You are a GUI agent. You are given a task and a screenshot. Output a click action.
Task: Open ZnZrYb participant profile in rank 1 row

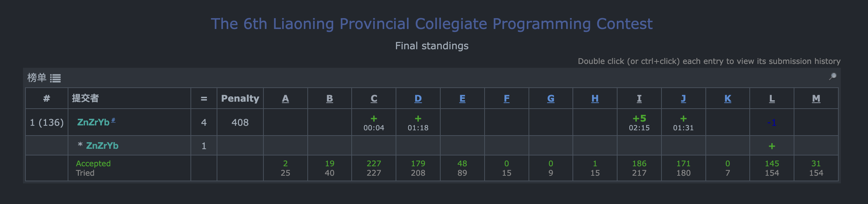(93, 122)
